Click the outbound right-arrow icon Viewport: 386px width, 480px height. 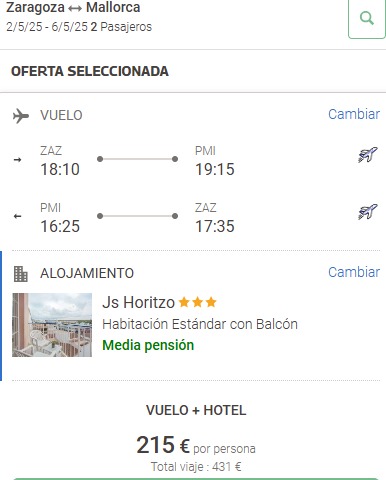(x=17, y=160)
